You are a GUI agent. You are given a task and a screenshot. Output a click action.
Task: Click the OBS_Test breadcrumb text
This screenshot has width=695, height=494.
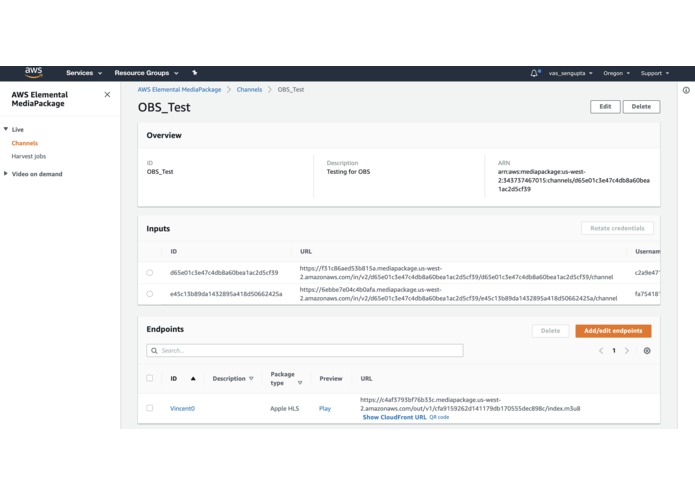coord(291,89)
